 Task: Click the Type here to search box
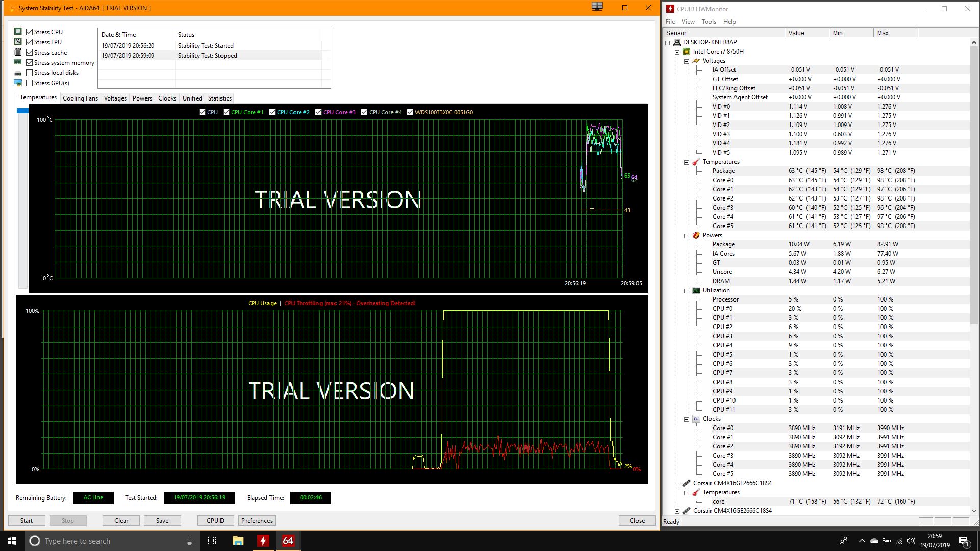(x=112, y=541)
